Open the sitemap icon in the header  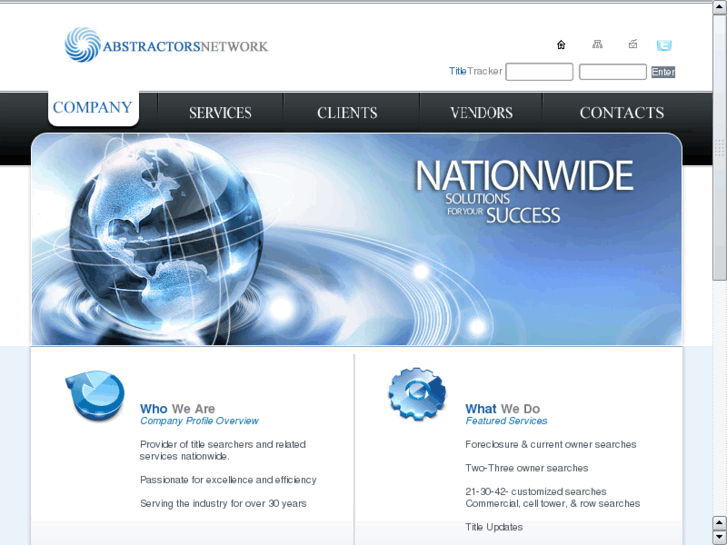(x=597, y=45)
